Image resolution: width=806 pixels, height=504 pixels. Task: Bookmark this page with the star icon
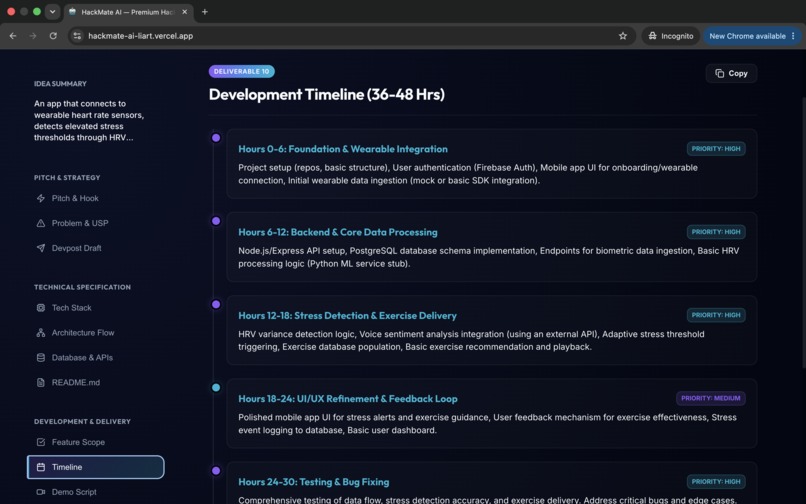623,36
